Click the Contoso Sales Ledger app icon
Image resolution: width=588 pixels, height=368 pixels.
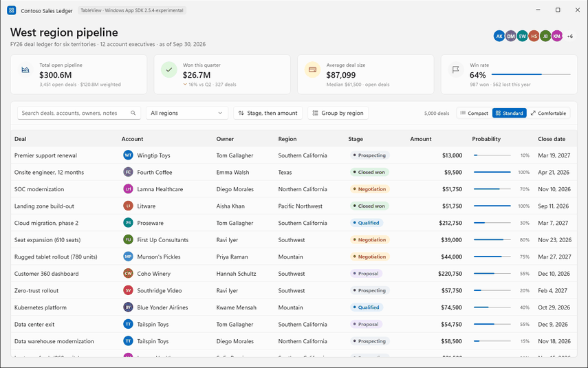coord(12,10)
